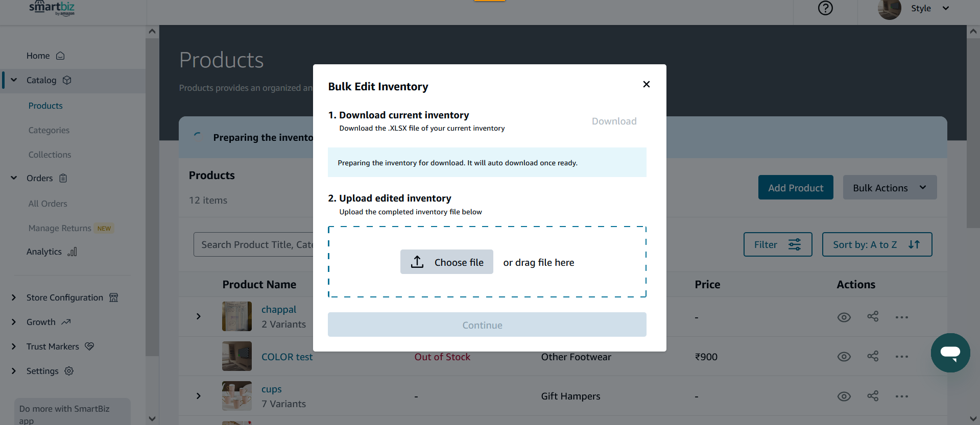Expand chappal variants row
980x425 pixels.
tap(199, 316)
